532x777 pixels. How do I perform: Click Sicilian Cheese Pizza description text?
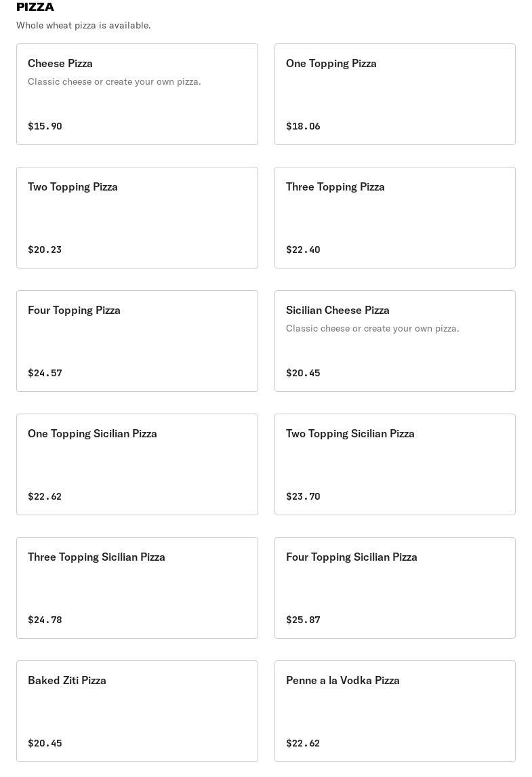click(x=372, y=328)
